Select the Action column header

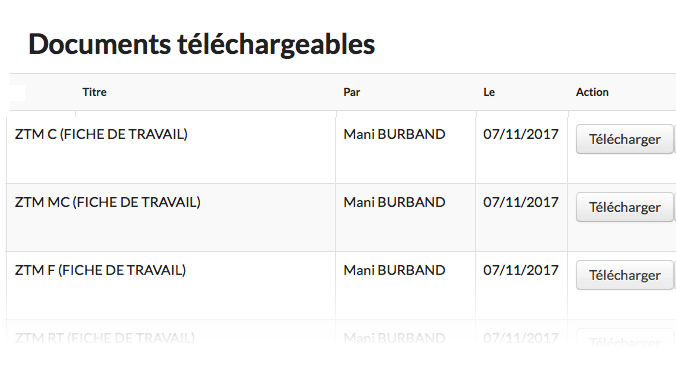click(x=592, y=92)
